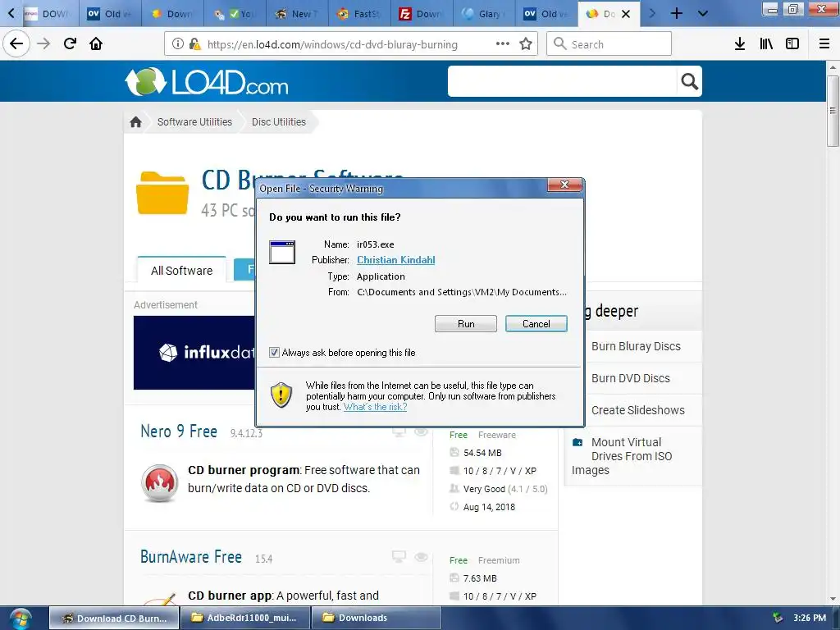
Task: Select the All Software tab
Action: pos(181,270)
